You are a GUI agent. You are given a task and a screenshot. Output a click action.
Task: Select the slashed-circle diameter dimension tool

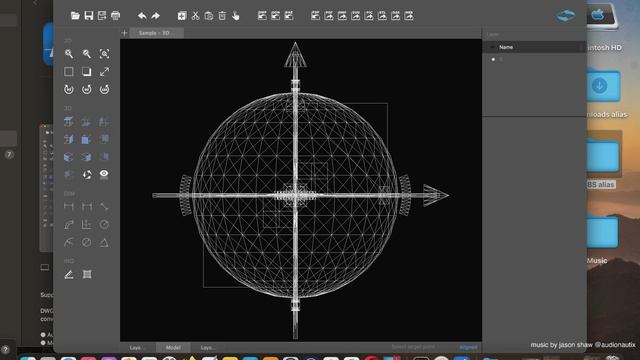coord(87,242)
